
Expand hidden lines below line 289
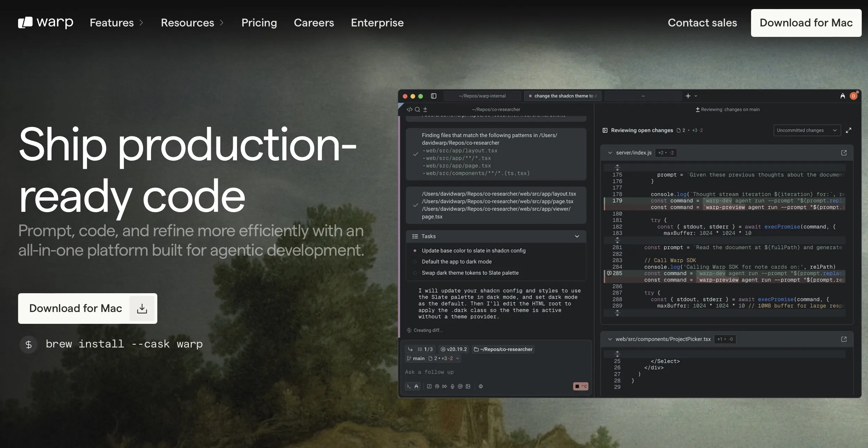pos(617,313)
